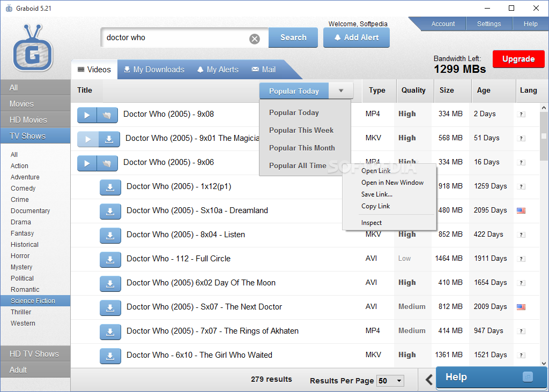Open Results Per Page 50 dropdown
The height and width of the screenshot is (392, 549).
[390, 381]
